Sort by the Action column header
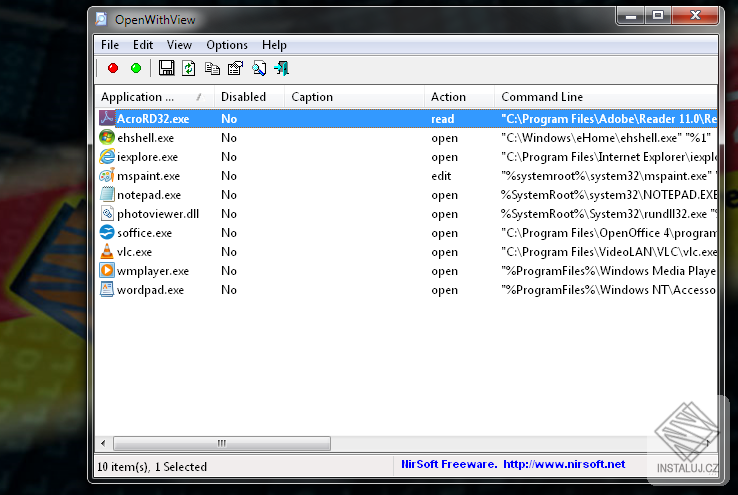The image size is (738, 495). tap(459, 97)
